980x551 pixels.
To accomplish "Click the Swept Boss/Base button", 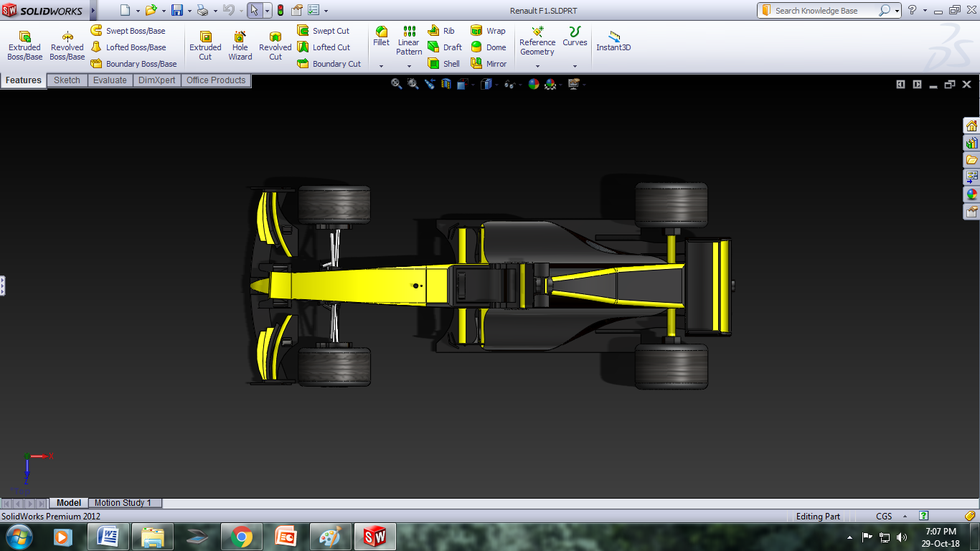I will point(128,31).
